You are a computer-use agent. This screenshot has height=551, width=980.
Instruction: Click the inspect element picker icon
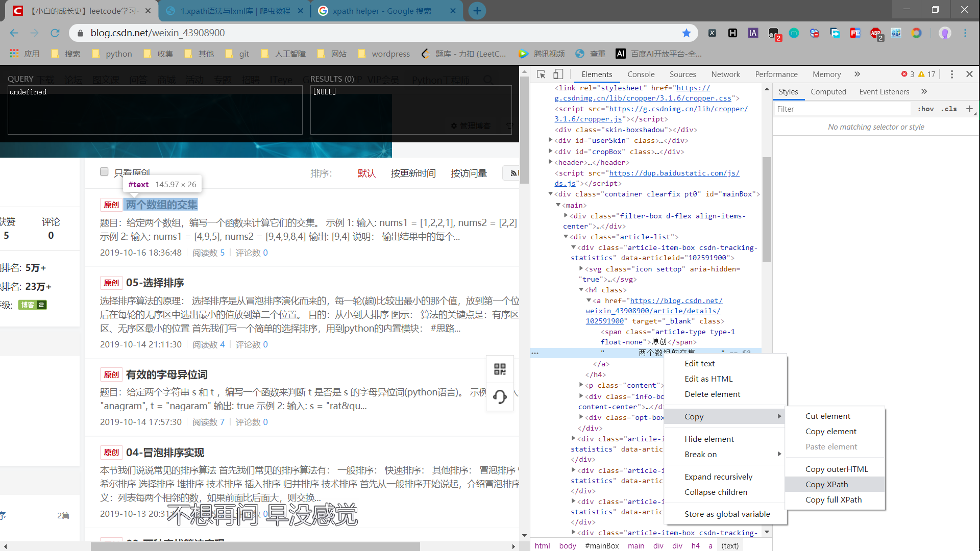tap(541, 74)
